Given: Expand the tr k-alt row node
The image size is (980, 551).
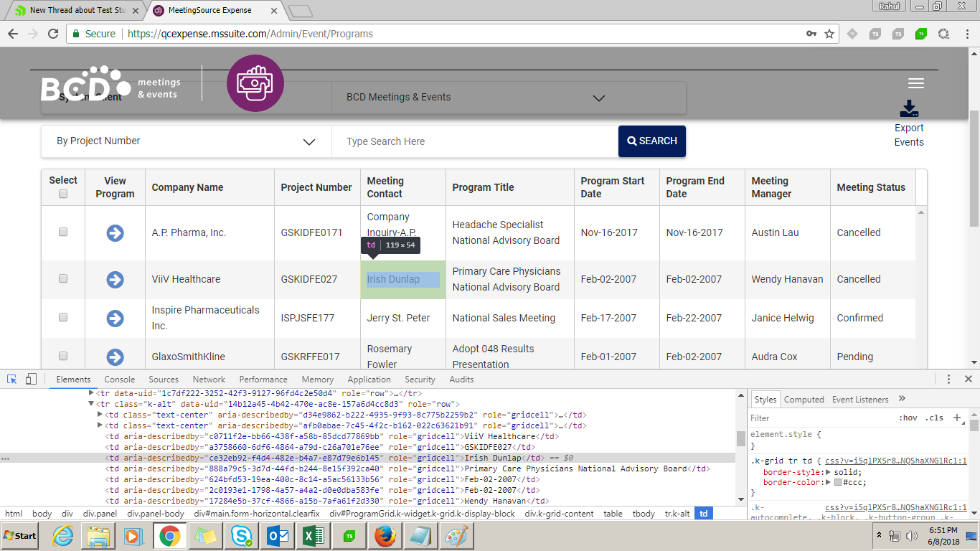Looking at the screenshot, I should click(x=91, y=404).
